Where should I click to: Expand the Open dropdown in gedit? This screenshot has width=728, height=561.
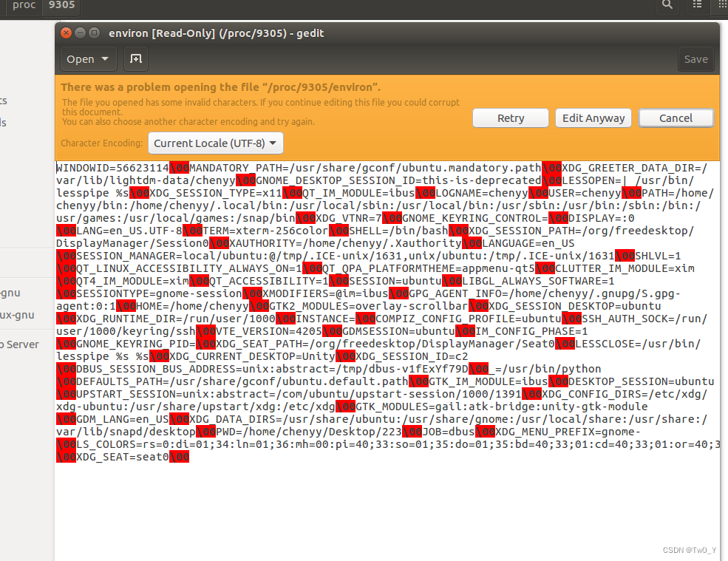88,59
